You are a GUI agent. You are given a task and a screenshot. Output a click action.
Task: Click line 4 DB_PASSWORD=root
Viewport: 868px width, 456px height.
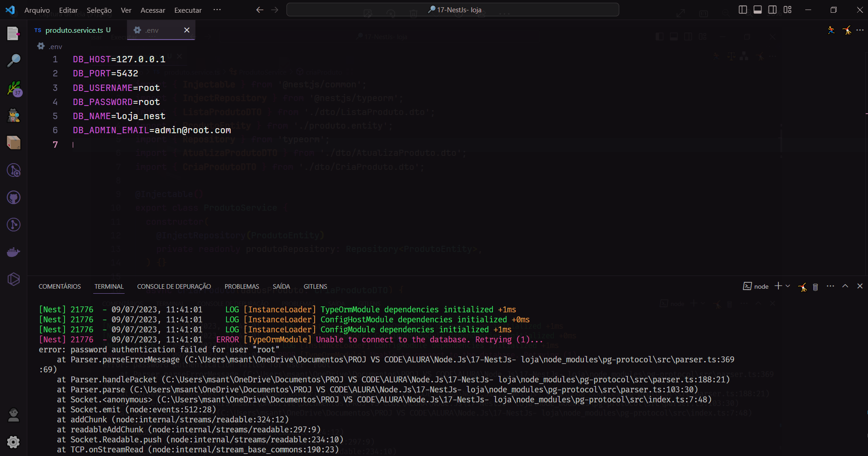pos(116,102)
